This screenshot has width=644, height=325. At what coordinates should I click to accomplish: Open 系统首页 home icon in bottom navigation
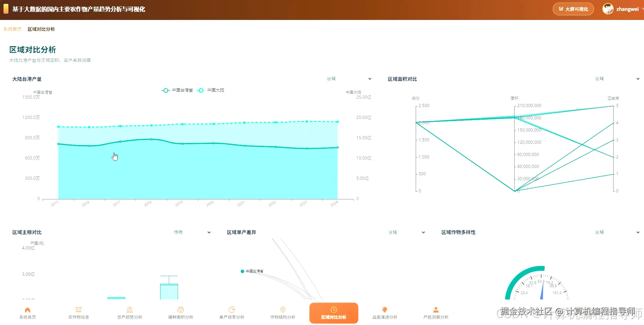tap(28, 310)
